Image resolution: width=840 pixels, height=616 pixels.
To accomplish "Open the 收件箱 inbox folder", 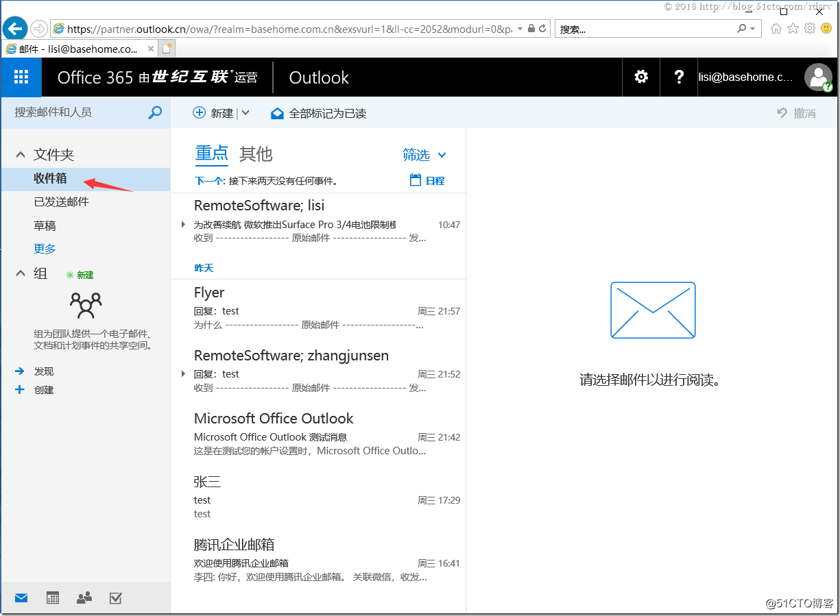I will (x=85, y=179).
